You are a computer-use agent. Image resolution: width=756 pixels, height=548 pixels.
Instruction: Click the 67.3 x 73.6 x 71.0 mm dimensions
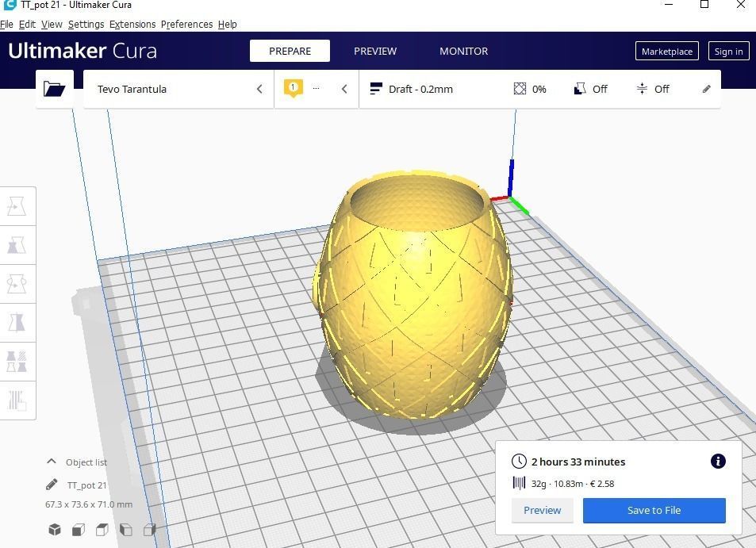(x=89, y=504)
